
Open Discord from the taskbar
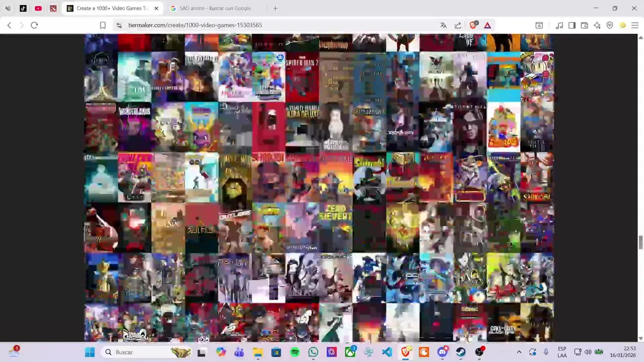point(442,352)
